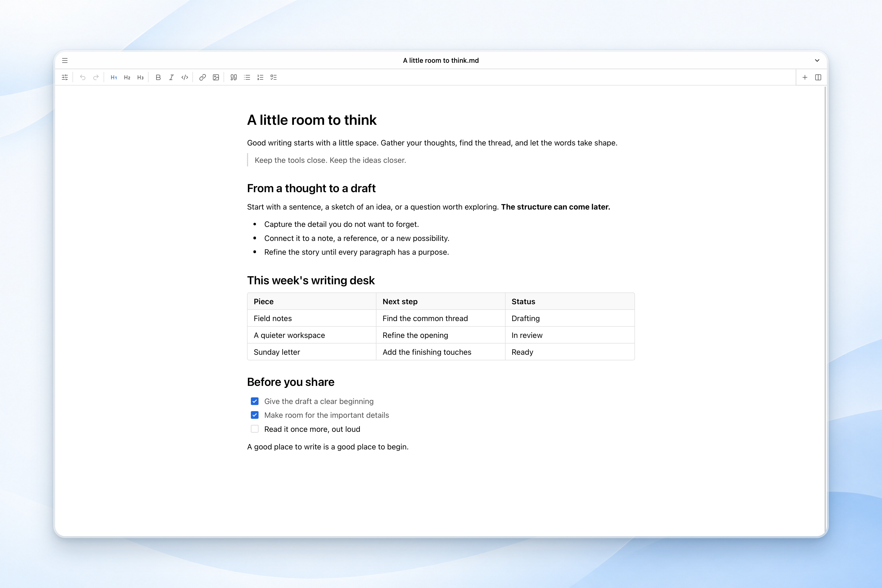Image resolution: width=882 pixels, height=588 pixels.
Task: Click the undo arrow
Action: [82, 77]
